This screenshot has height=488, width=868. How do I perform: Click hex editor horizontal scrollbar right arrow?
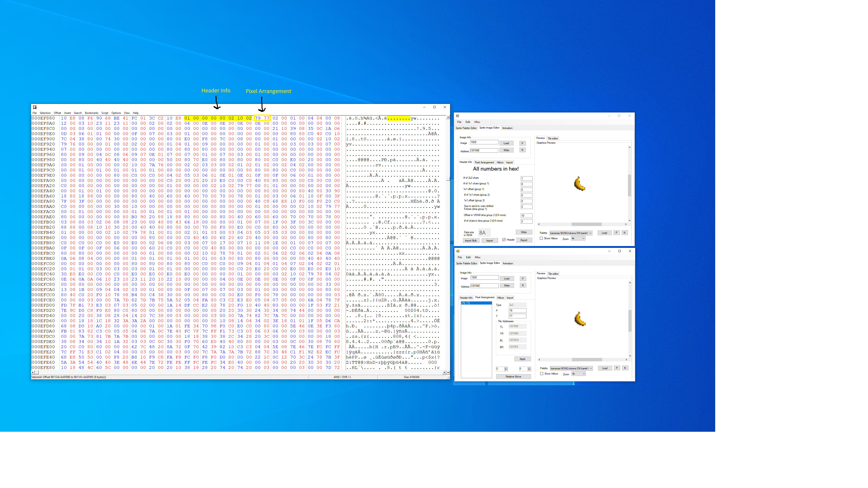(445, 372)
